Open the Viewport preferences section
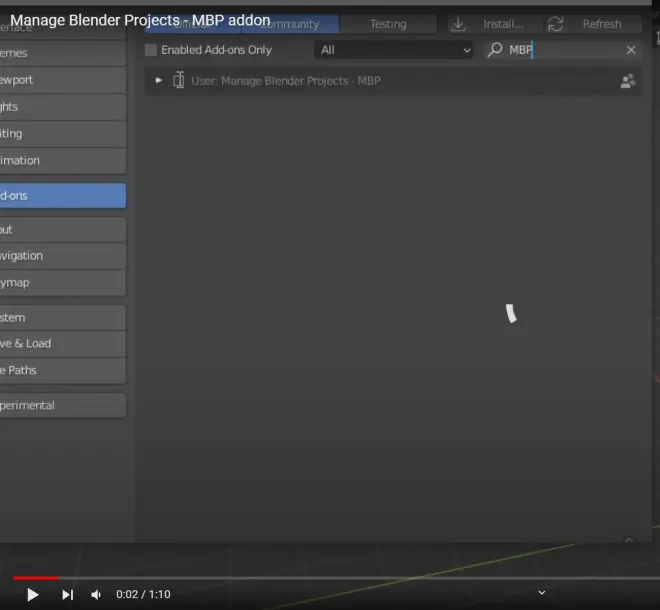This screenshot has width=660, height=610. point(63,80)
